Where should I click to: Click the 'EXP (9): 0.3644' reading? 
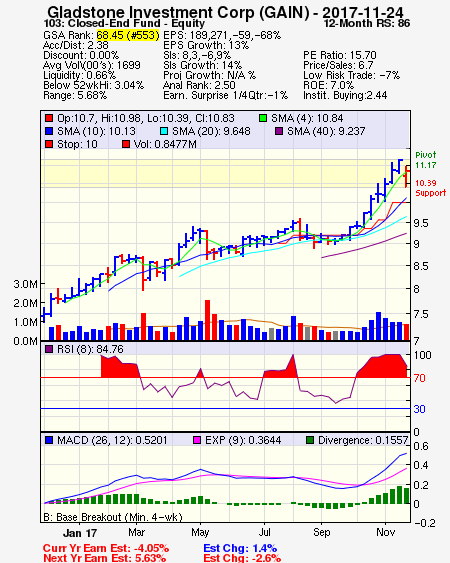coord(243,440)
